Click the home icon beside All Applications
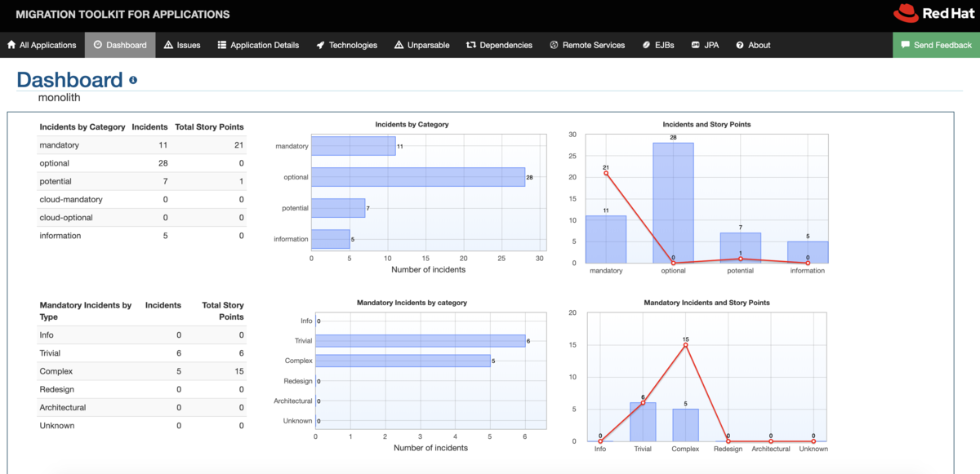This screenshot has width=980, height=474. coord(11,45)
